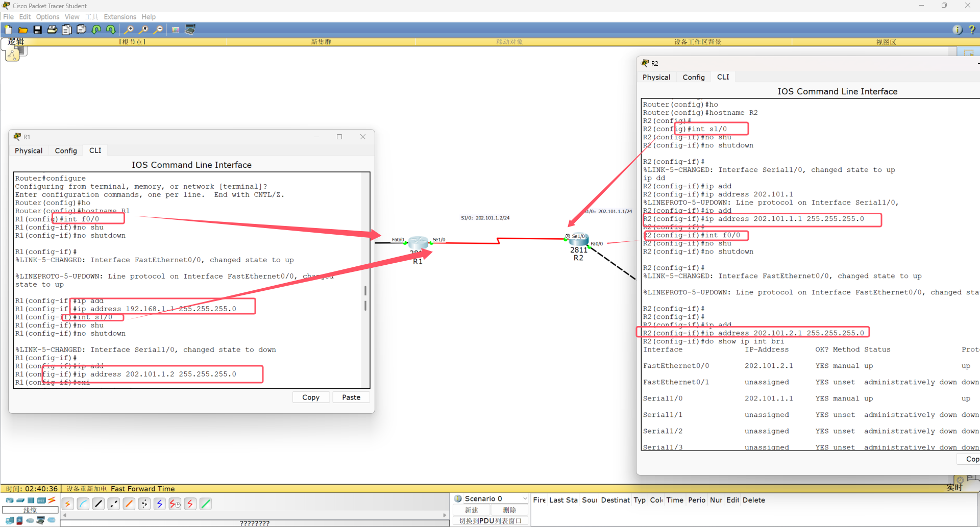Choose routers device category
Viewport: 980px width, 527px height.
(x=9, y=500)
